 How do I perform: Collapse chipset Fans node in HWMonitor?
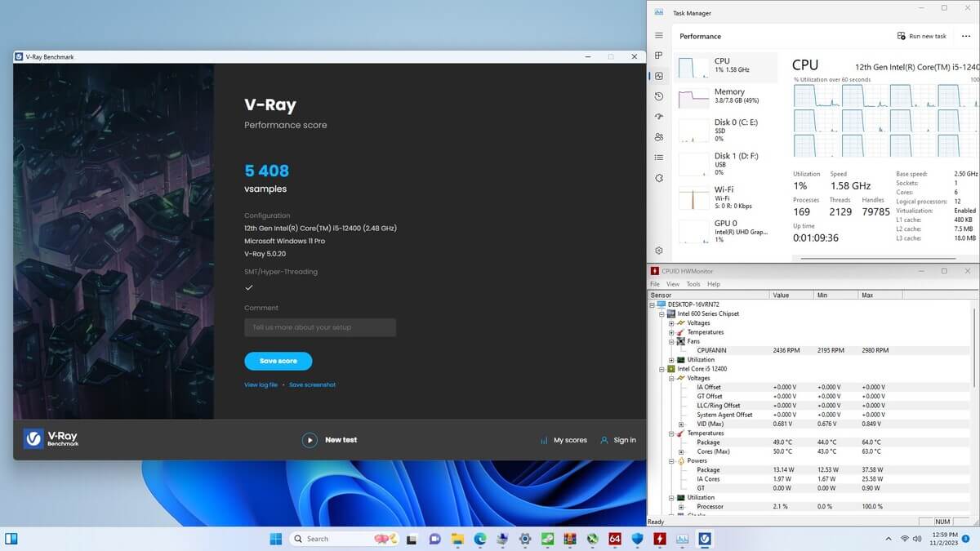[671, 341]
